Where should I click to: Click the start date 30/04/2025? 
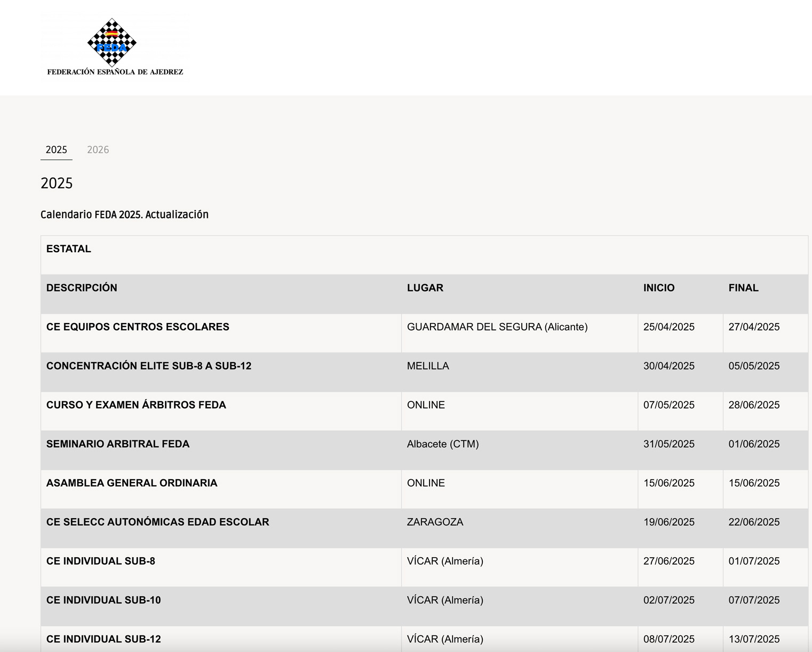[669, 366]
